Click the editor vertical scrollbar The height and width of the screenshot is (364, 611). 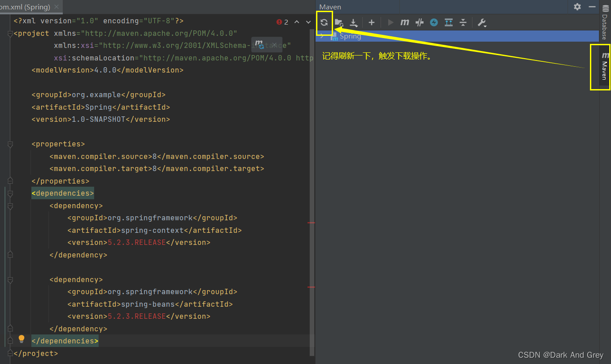[312, 193]
